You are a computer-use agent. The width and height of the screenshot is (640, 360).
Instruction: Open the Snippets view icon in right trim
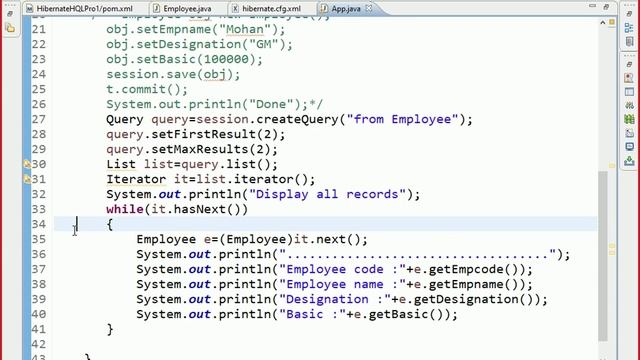(x=629, y=133)
